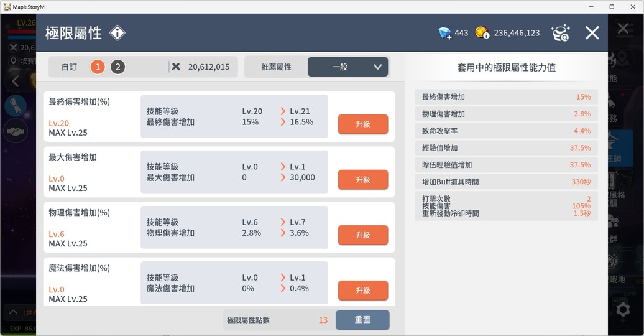The height and width of the screenshot is (336, 644).
Task: Click the 重置 reset button
Action: click(x=362, y=320)
